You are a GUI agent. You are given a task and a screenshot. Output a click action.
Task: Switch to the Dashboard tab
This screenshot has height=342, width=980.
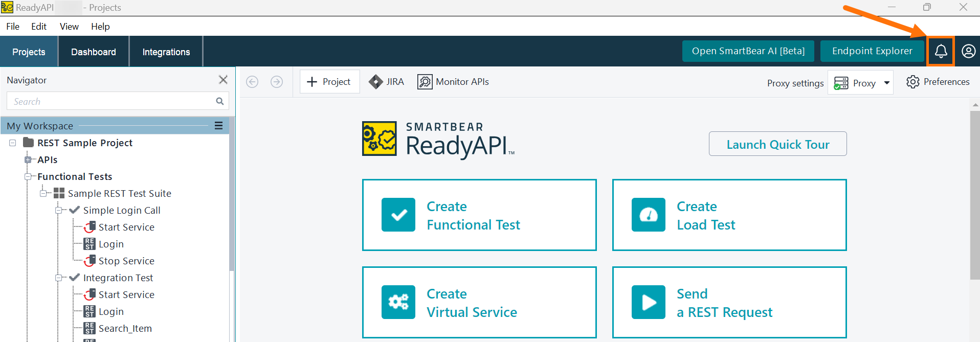(x=94, y=52)
